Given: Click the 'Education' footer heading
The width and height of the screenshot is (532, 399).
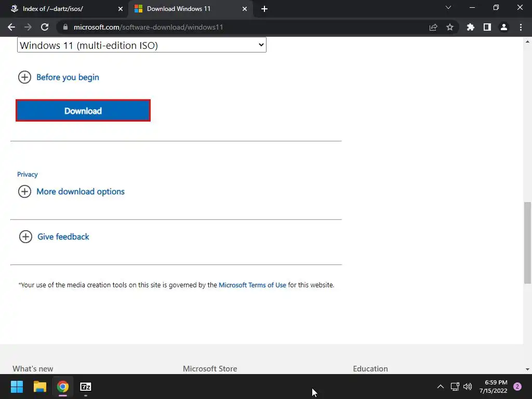Looking at the screenshot, I should (370, 368).
